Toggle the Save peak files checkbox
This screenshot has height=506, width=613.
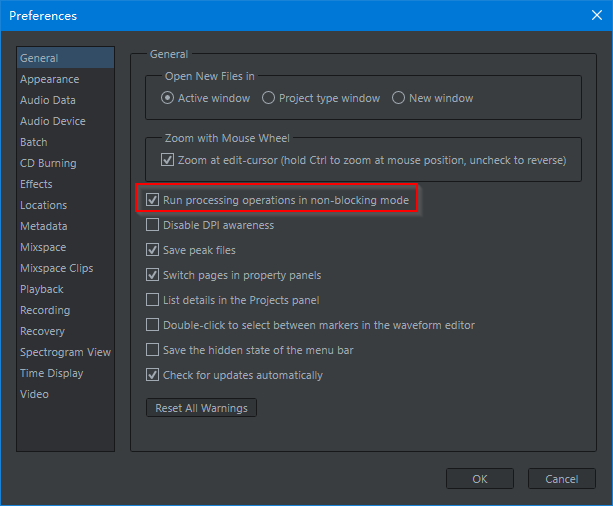[x=153, y=250]
